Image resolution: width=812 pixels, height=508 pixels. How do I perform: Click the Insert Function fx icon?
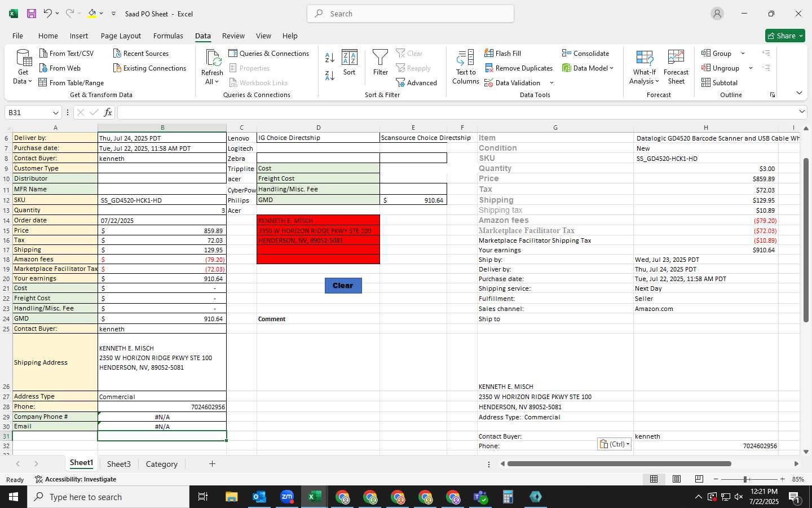coord(108,112)
